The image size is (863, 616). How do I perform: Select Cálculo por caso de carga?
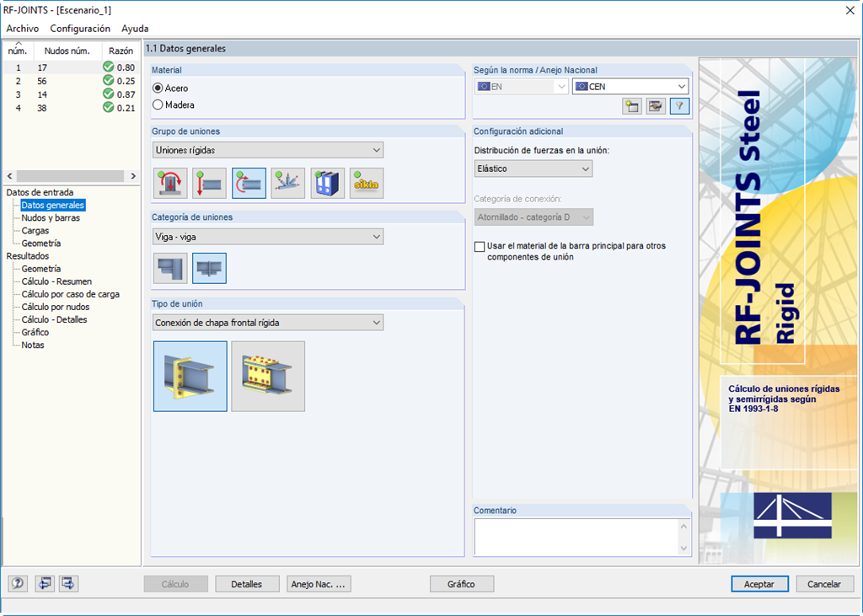71,294
